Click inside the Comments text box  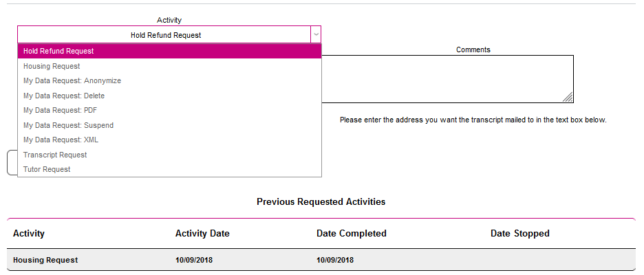(447, 78)
